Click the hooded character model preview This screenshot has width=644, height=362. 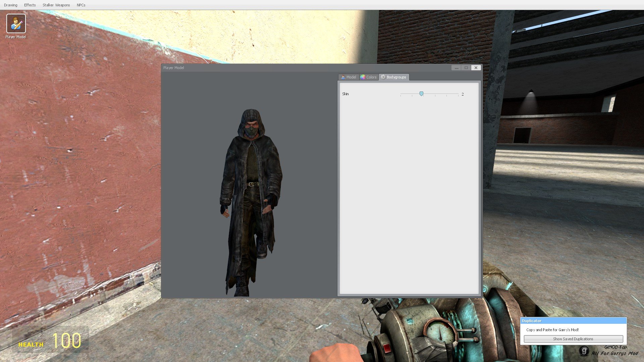(x=251, y=202)
